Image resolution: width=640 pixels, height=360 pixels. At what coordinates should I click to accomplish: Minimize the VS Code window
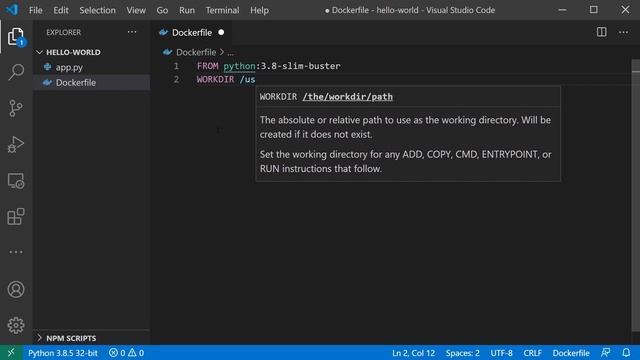coord(562,10)
